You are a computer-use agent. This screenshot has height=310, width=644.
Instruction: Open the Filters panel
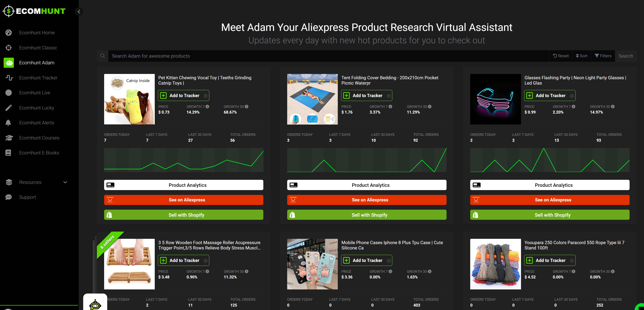(x=603, y=56)
